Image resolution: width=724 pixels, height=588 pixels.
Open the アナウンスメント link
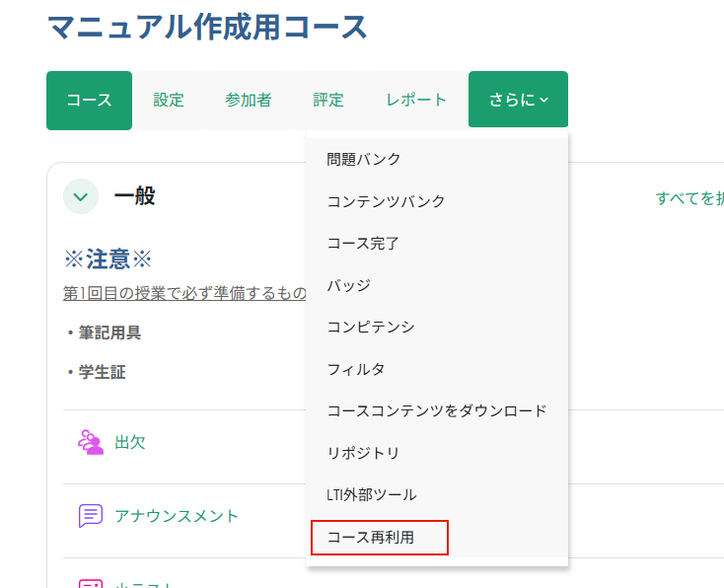pyautogui.click(x=177, y=516)
